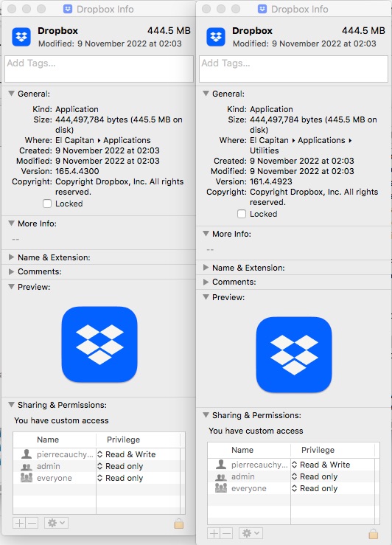Image resolution: width=392 pixels, height=545 pixels.
Task: Collapse Sharing & Permissions in left window
Action: point(12,405)
